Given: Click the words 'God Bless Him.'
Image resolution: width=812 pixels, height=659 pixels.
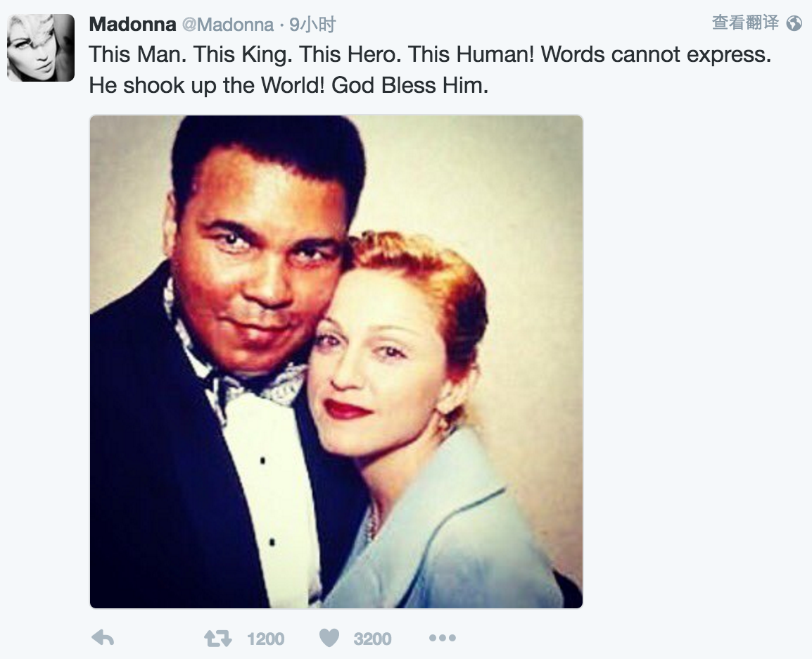Looking at the screenshot, I should (410, 86).
